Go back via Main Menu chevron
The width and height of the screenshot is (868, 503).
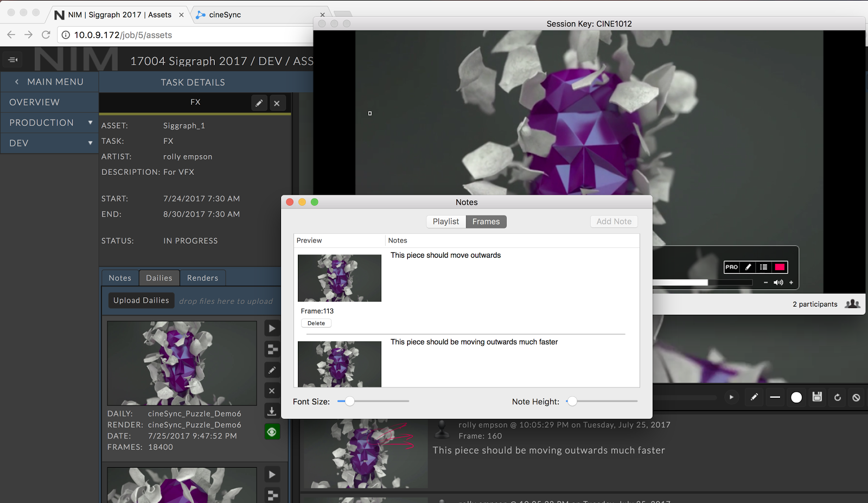pos(17,82)
